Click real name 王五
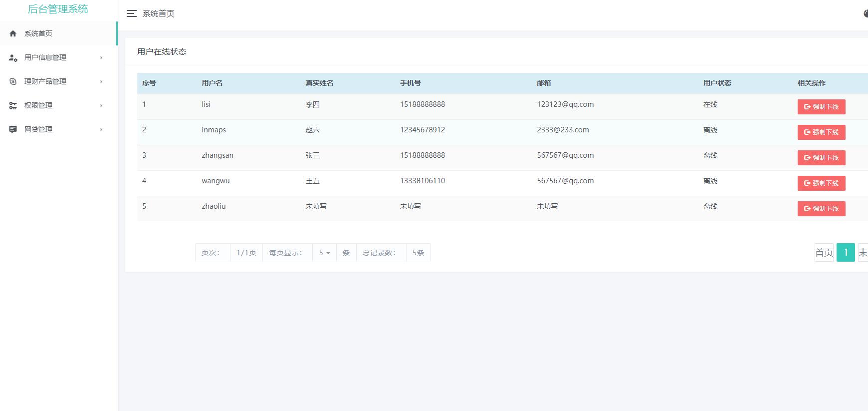 [313, 181]
